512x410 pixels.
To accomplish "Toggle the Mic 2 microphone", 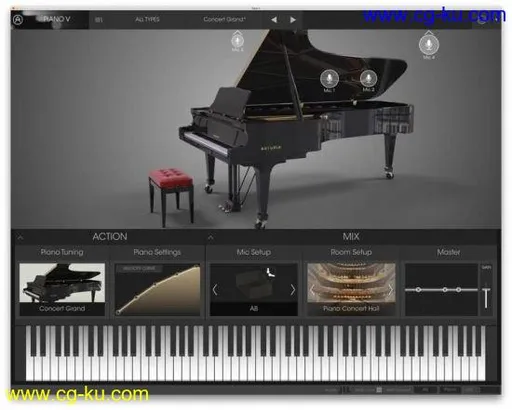I will [368, 78].
